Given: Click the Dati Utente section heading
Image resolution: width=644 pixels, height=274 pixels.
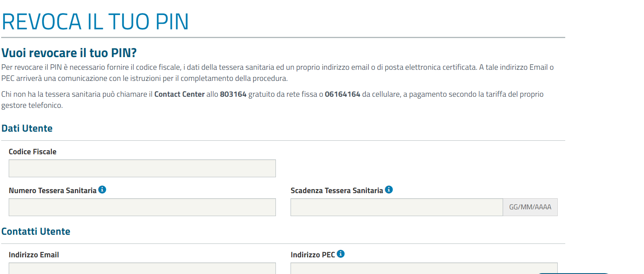Looking at the screenshot, I should pyautogui.click(x=27, y=128).
